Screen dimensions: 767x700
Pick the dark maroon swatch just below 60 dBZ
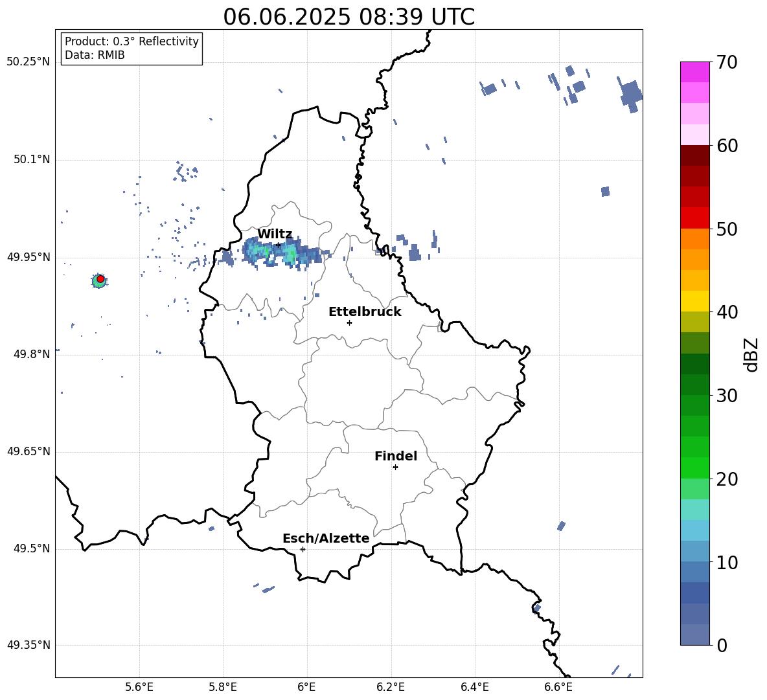point(694,155)
